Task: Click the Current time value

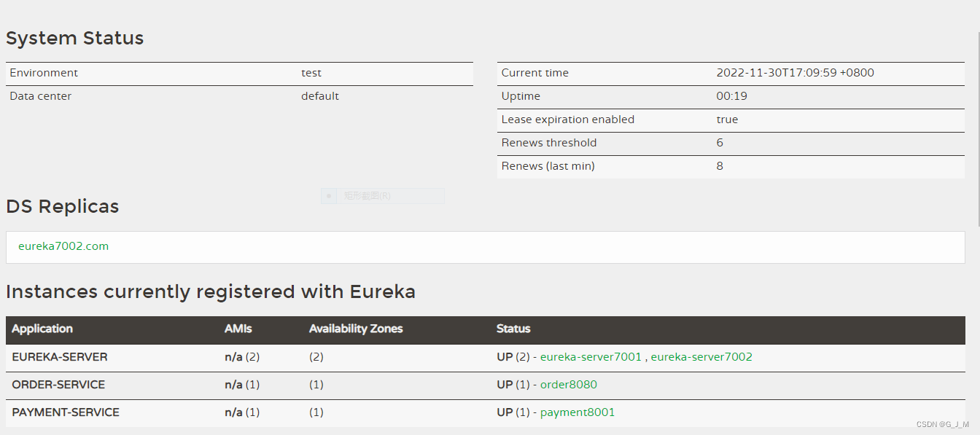Action: pos(795,73)
